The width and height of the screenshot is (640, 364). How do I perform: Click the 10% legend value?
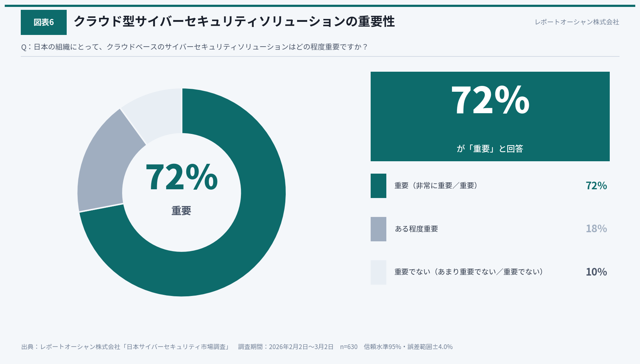tap(596, 272)
